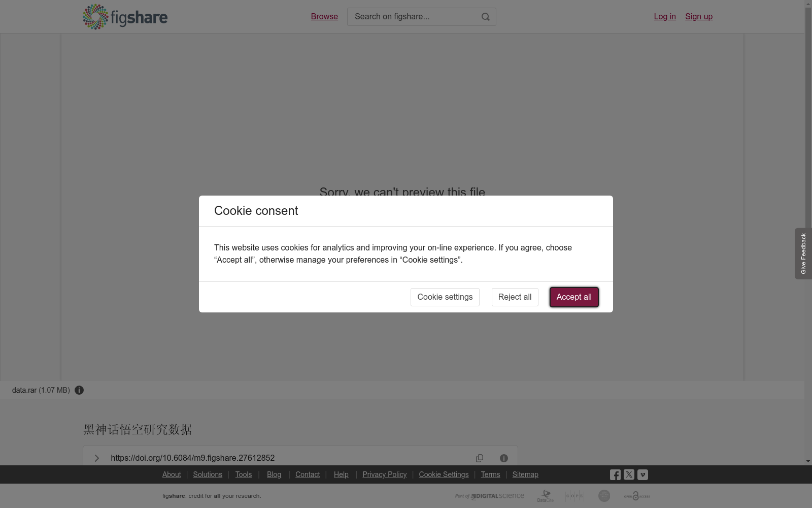This screenshot has width=812, height=508.
Task: Expand the DOI citation chevron
Action: click(96, 458)
